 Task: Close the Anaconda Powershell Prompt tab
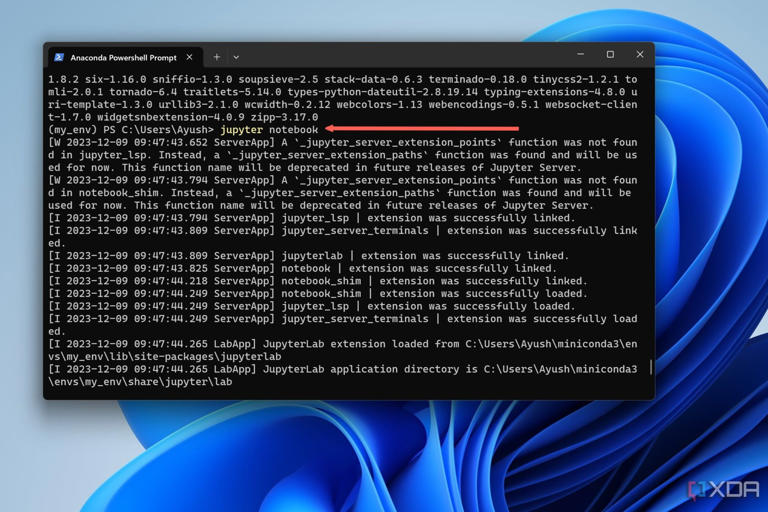click(190, 57)
